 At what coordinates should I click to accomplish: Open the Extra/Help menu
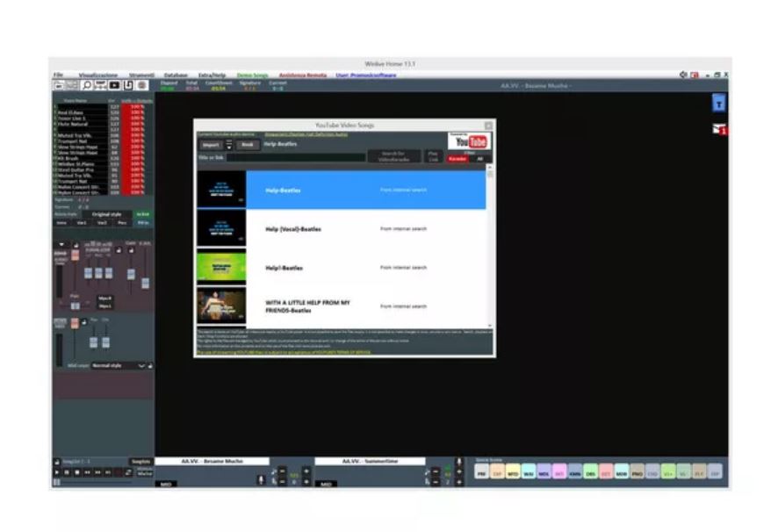tap(212, 75)
